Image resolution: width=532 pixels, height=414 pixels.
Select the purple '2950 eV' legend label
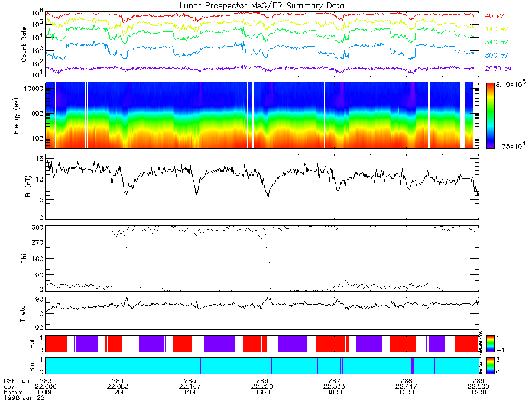[x=498, y=69]
